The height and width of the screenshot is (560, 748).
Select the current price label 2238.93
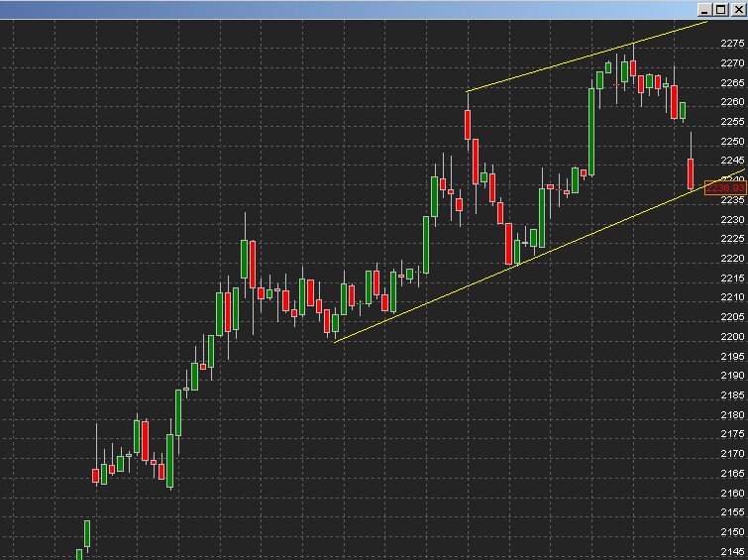tap(725, 188)
